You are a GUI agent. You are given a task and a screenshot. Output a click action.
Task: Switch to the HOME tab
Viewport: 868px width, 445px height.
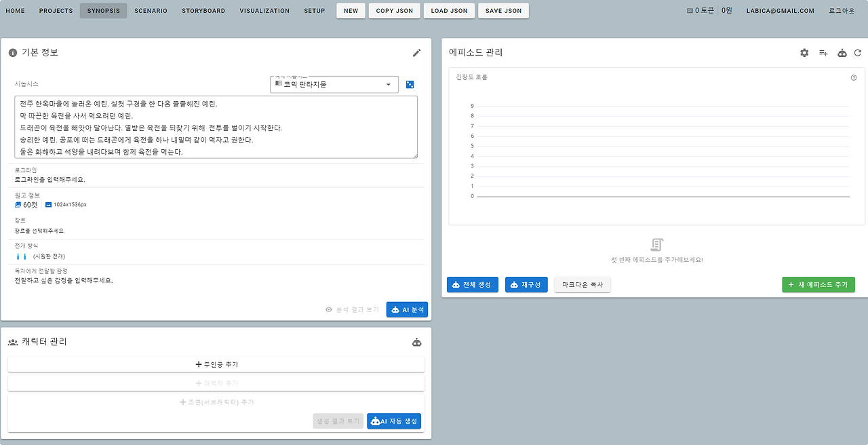pyautogui.click(x=15, y=11)
